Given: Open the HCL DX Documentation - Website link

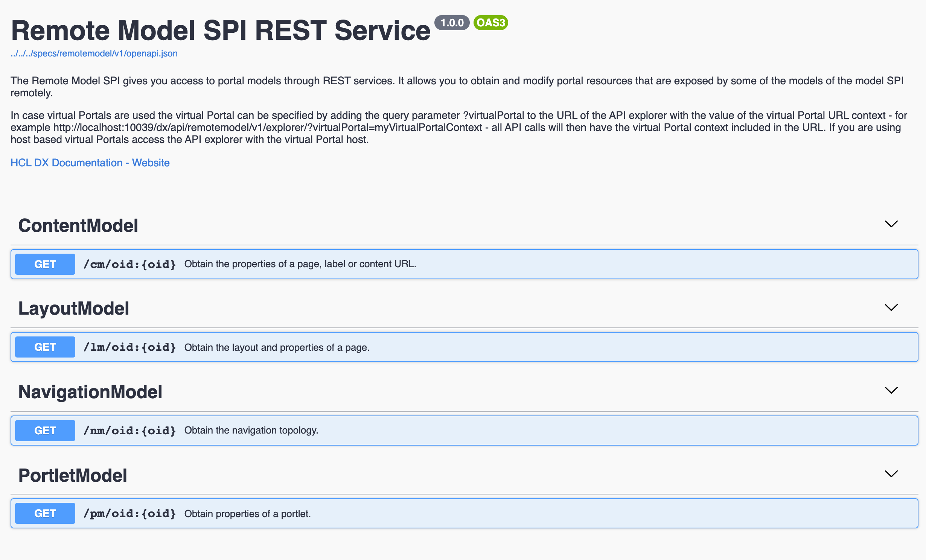Looking at the screenshot, I should (x=90, y=163).
